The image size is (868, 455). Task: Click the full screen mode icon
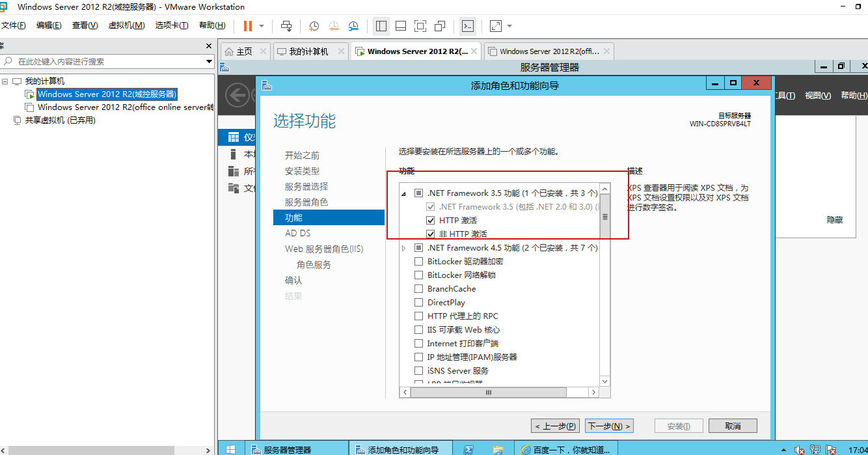pyautogui.click(x=420, y=26)
